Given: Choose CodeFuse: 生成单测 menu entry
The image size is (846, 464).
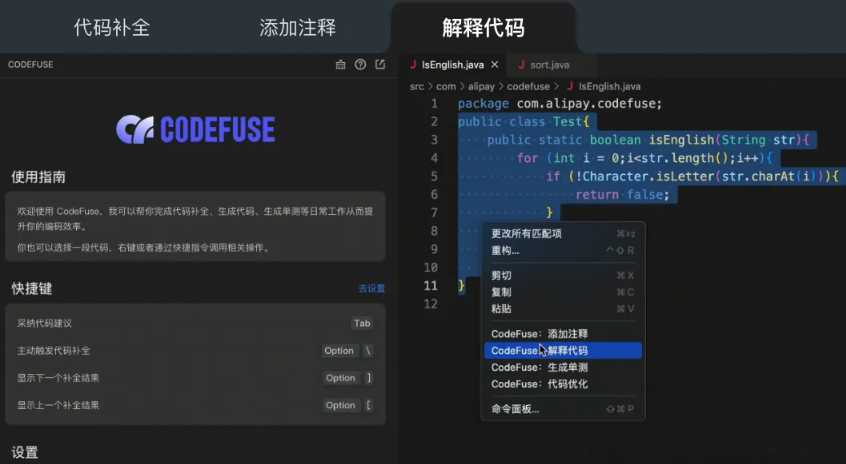Looking at the screenshot, I should tap(563, 367).
